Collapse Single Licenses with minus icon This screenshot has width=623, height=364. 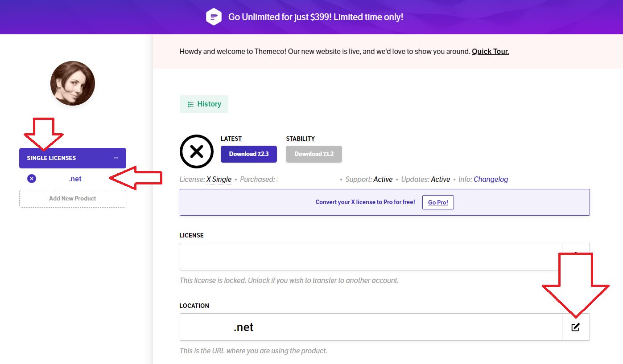116,158
